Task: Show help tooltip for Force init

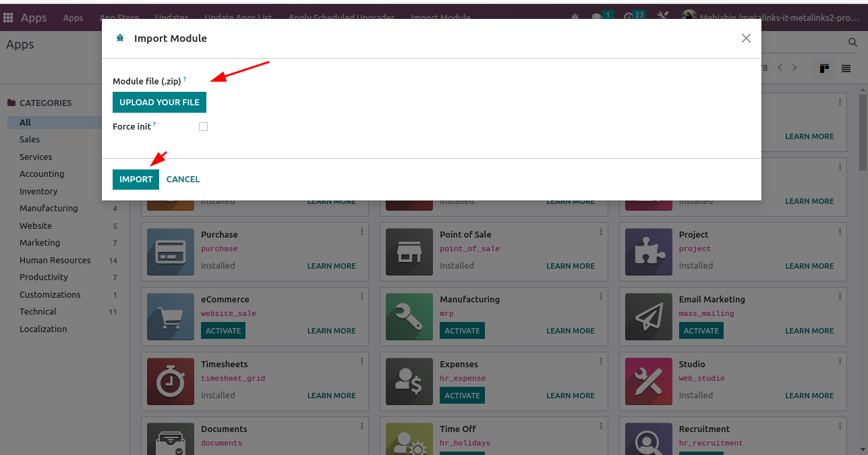Action: 154,124
